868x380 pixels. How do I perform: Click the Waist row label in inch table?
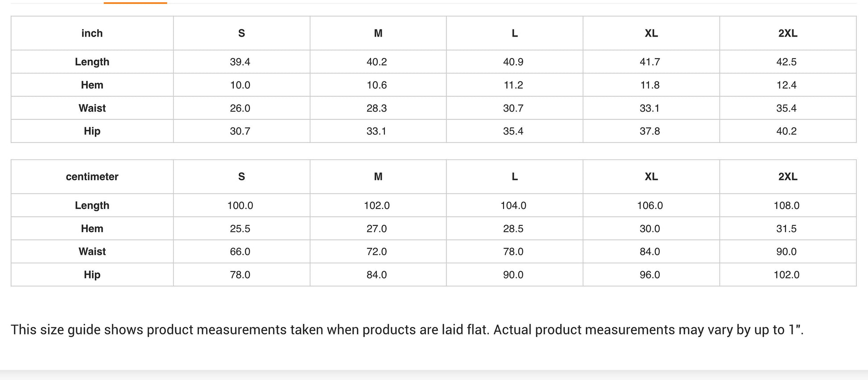point(92,109)
